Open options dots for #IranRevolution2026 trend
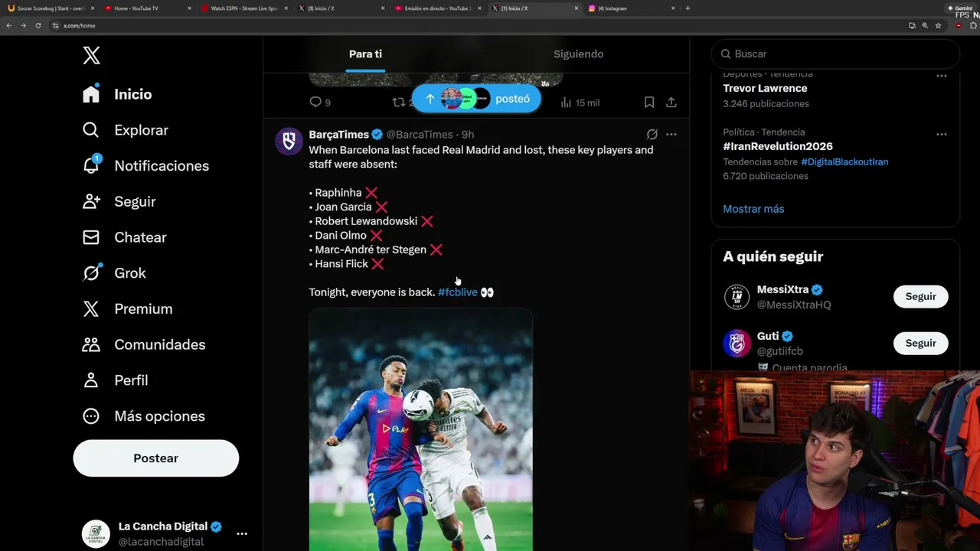The height and width of the screenshot is (551, 980). pos(941,134)
